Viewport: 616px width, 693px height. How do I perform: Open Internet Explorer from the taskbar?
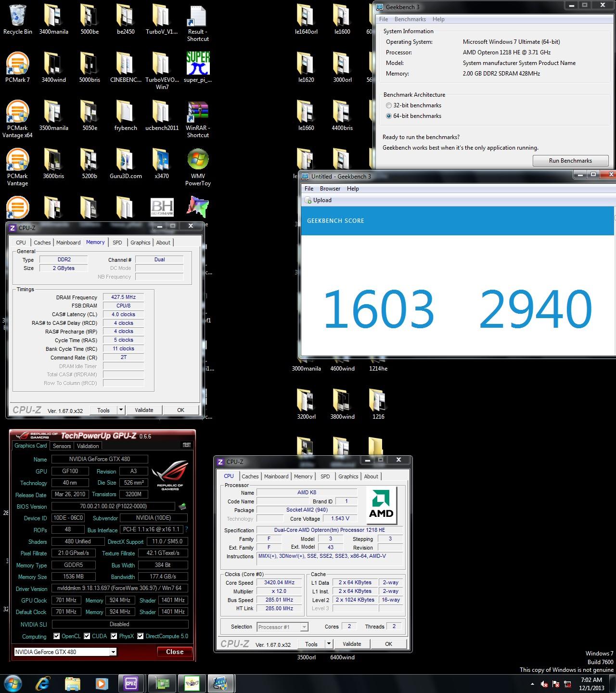(43, 683)
